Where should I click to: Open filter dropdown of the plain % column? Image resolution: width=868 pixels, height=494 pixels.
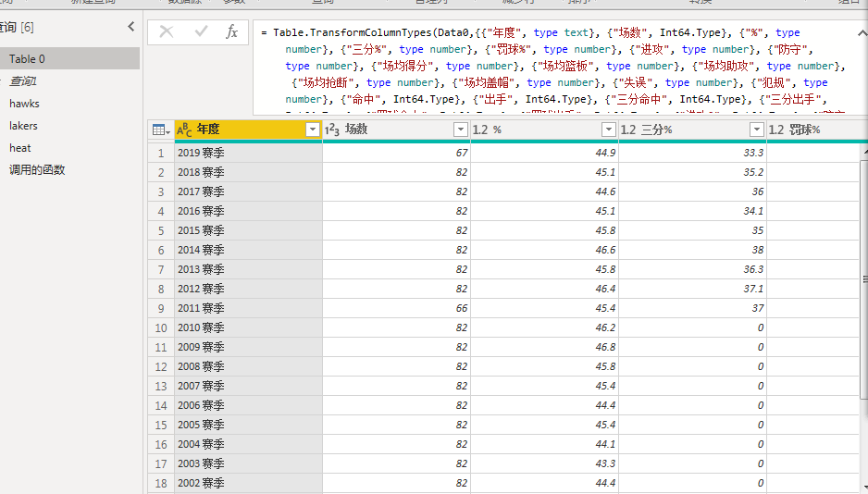click(x=608, y=130)
